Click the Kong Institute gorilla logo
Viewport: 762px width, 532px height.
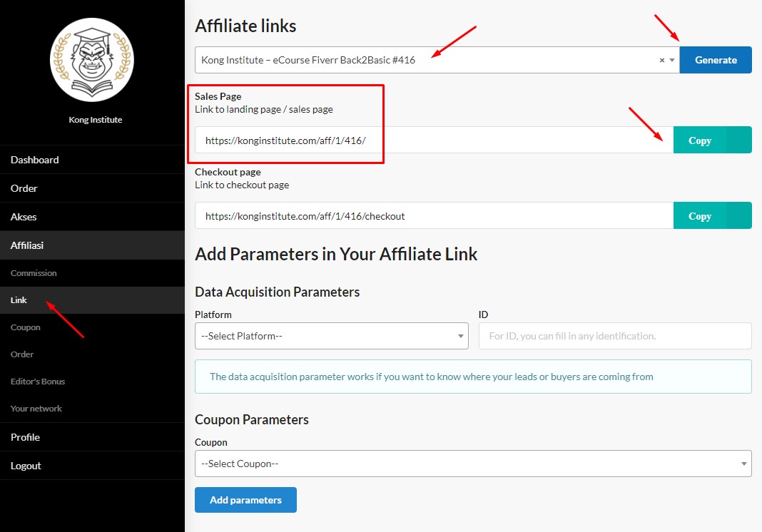(92, 60)
